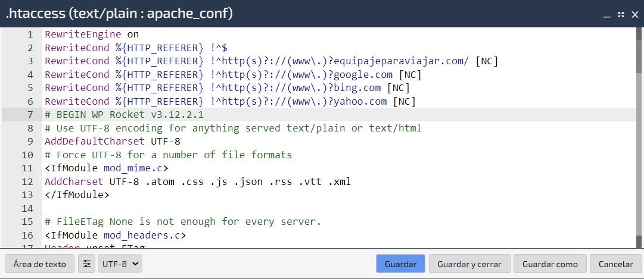
Task: Maximize the .htaccess editor dialog
Action: 621,15
